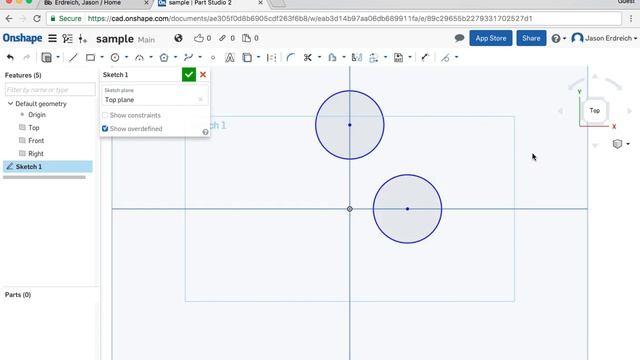Click the Filter by name or type field
640x360 pixels.
click(50, 89)
